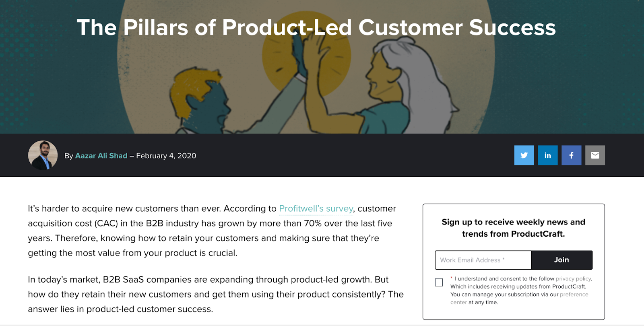Tick the consent checkbox
The height and width of the screenshot is (326, 644).
tap(439, 283)
